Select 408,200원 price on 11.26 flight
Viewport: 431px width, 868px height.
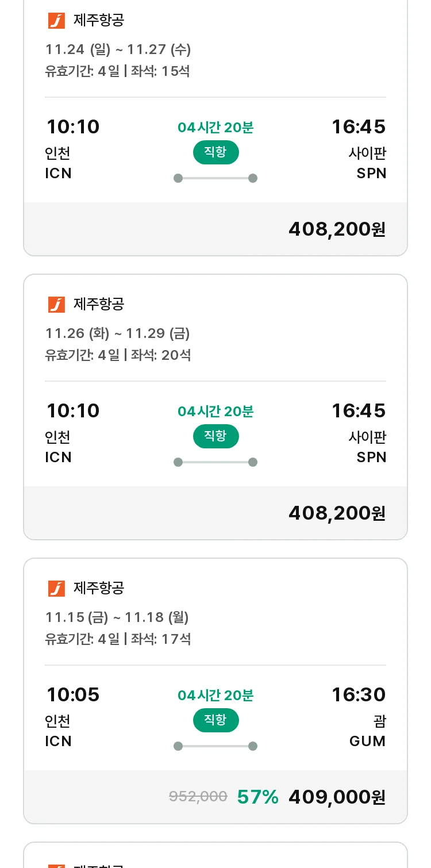tap(337, 513)
